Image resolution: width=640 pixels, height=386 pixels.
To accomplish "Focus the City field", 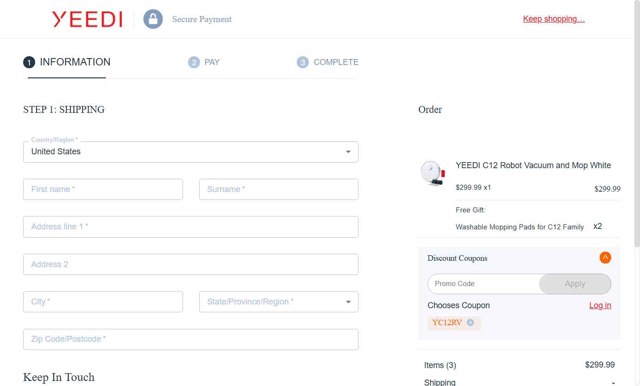I will click(103, 302).
